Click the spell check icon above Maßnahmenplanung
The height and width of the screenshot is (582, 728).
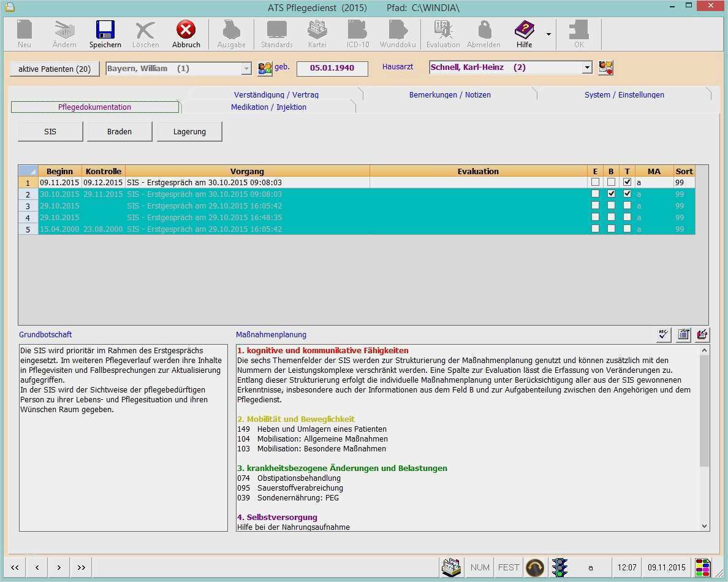[664, 334]
